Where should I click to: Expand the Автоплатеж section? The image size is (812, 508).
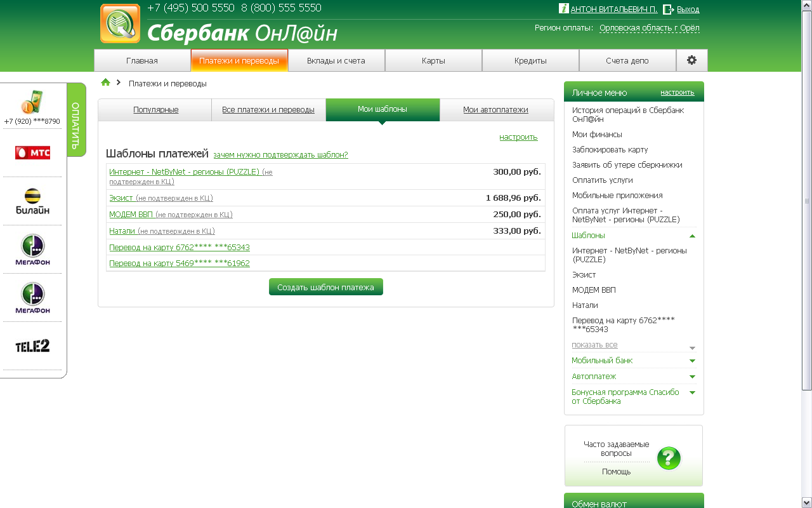click(692, 377)
